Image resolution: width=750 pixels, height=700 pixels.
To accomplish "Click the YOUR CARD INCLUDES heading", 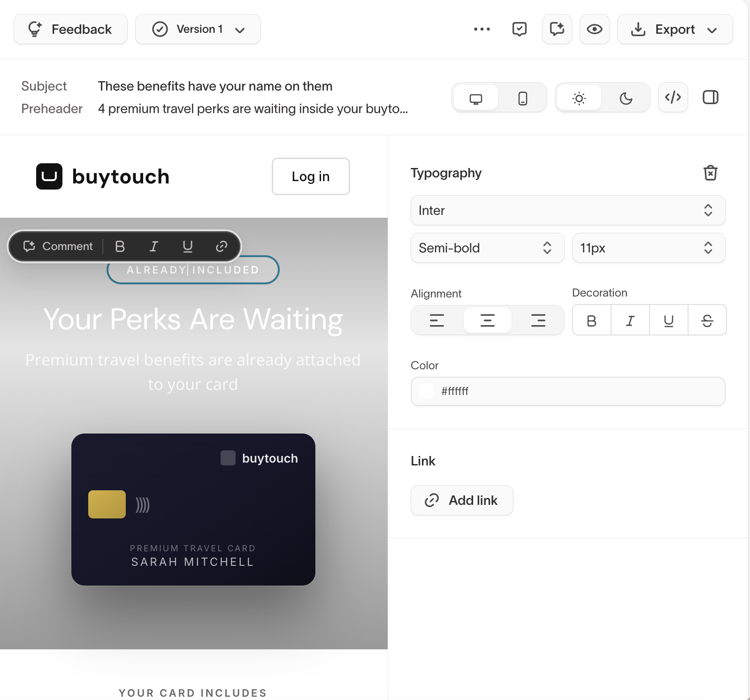I will (x=193, y=693).
